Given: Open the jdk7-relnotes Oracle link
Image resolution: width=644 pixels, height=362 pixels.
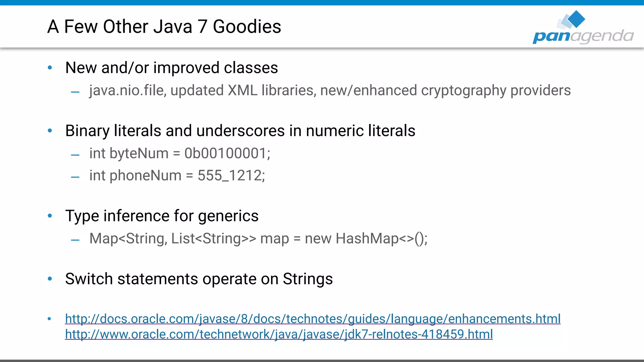Looking at the screenshot, I should point(279,334).
